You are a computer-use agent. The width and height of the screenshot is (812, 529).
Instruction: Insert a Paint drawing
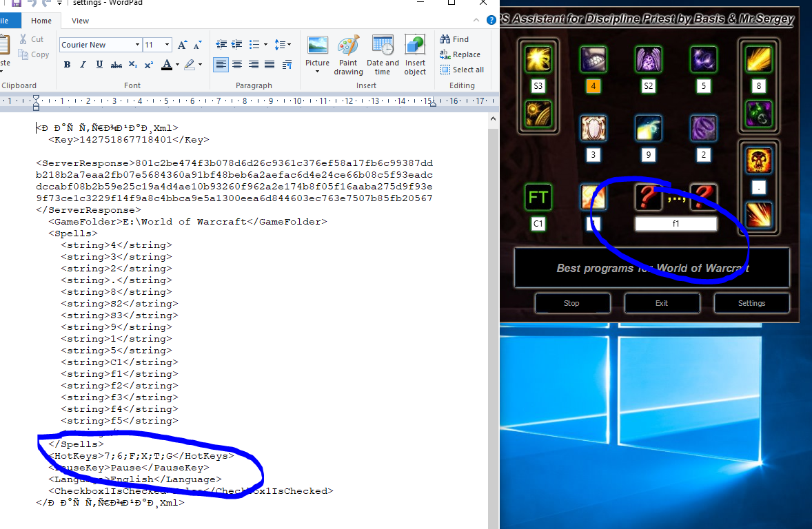(348, 55)
